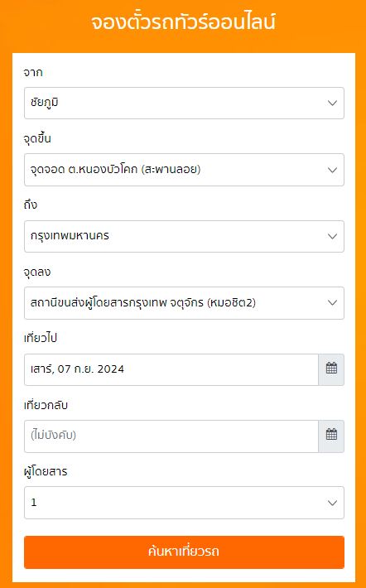Click the จาก field label

tap(33, 73)
